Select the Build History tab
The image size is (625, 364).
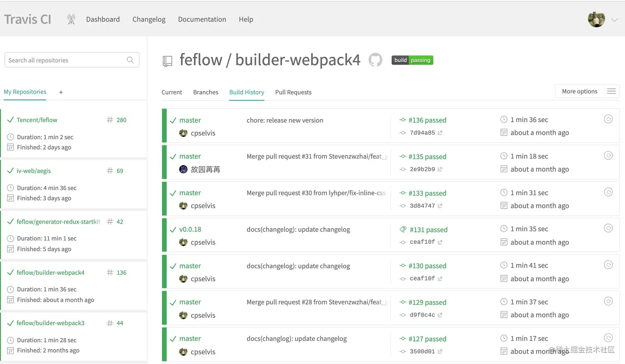click(247, 92)
